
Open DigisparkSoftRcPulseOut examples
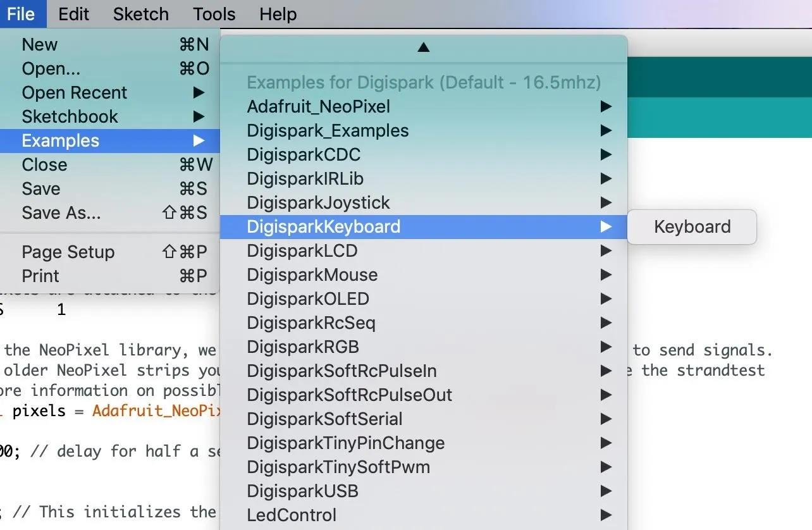tap(424, 395)
